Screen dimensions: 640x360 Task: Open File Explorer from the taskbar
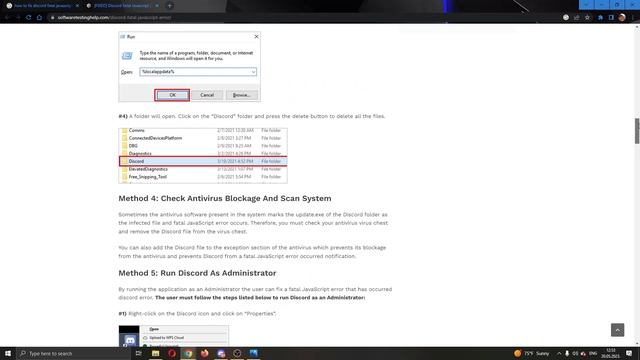156,353
